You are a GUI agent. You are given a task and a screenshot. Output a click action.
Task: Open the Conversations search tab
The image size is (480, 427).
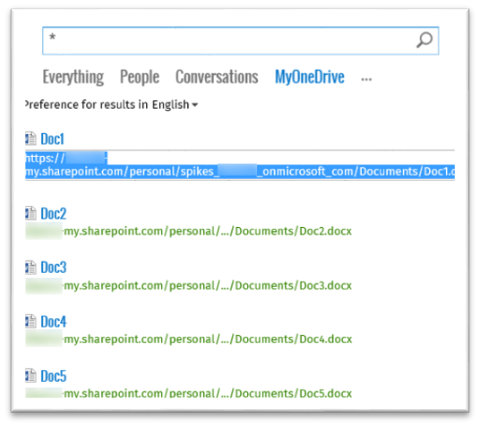pos(217,77)
